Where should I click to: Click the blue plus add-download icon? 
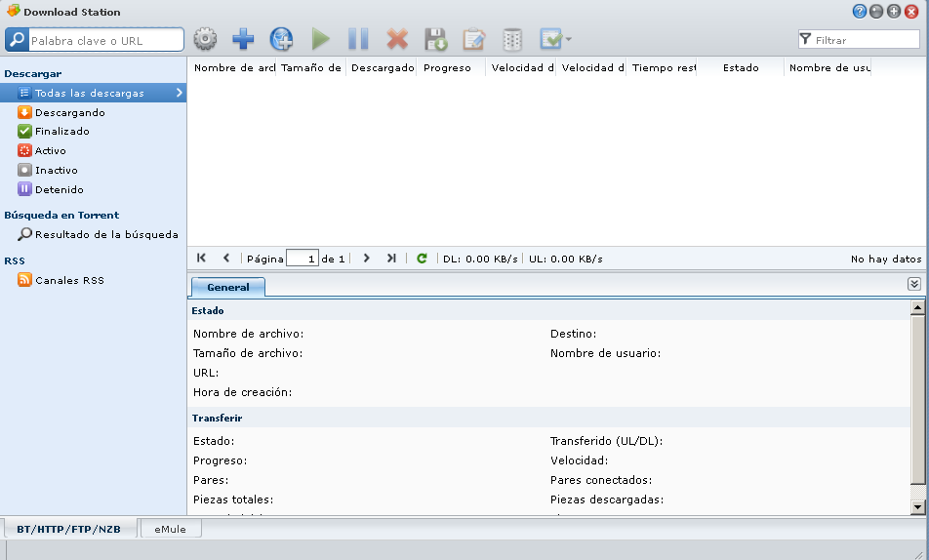click(x=243, y=39)
